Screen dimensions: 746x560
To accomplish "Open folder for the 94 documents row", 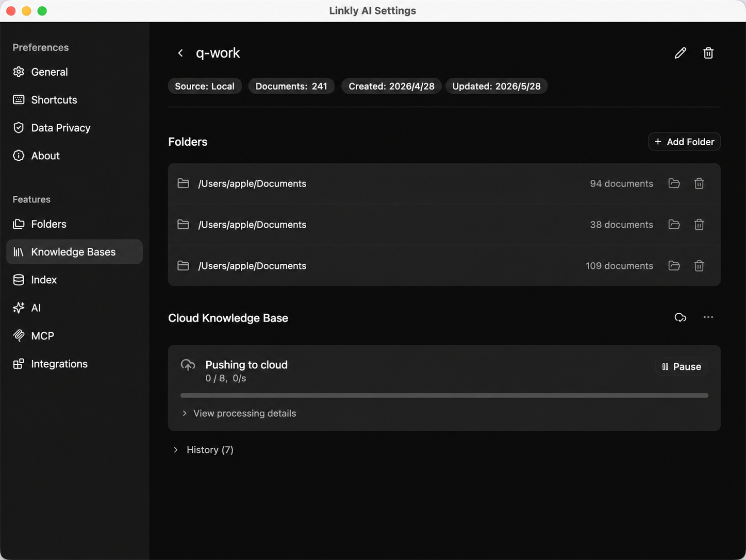I will point(674,183).
